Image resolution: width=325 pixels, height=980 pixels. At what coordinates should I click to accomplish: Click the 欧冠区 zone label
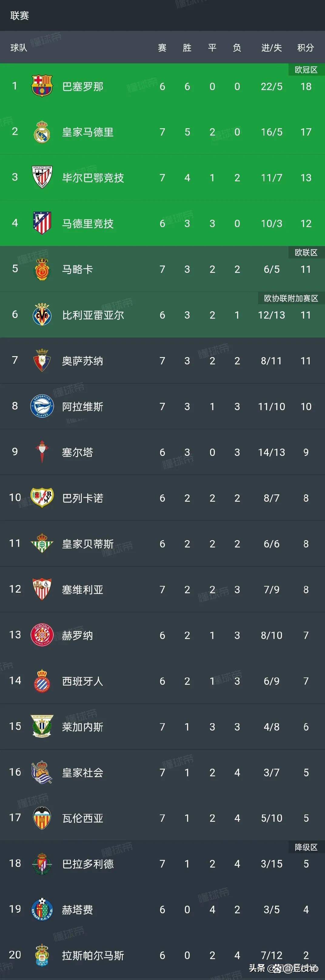pyautogui.click(x=306, y=70)
